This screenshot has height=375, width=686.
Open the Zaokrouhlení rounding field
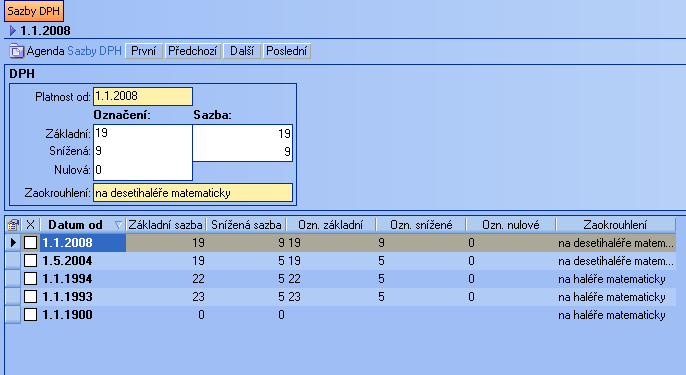(x=193, y=193)
